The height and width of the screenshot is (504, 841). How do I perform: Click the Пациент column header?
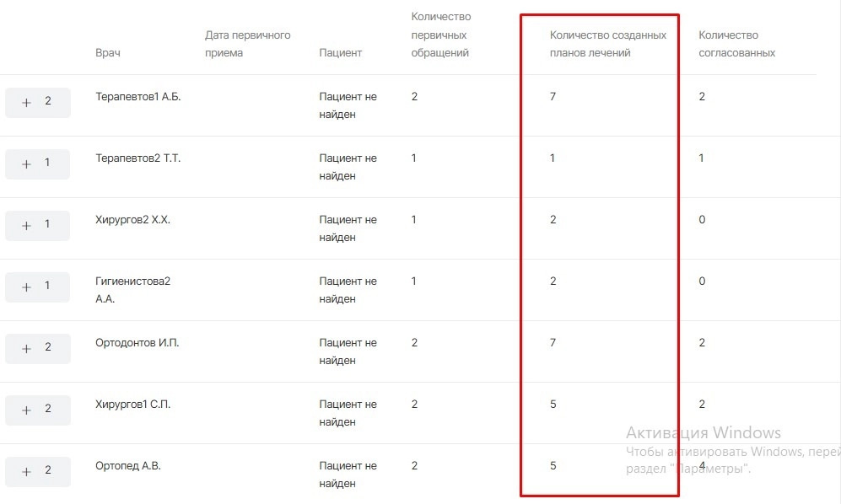340,53
